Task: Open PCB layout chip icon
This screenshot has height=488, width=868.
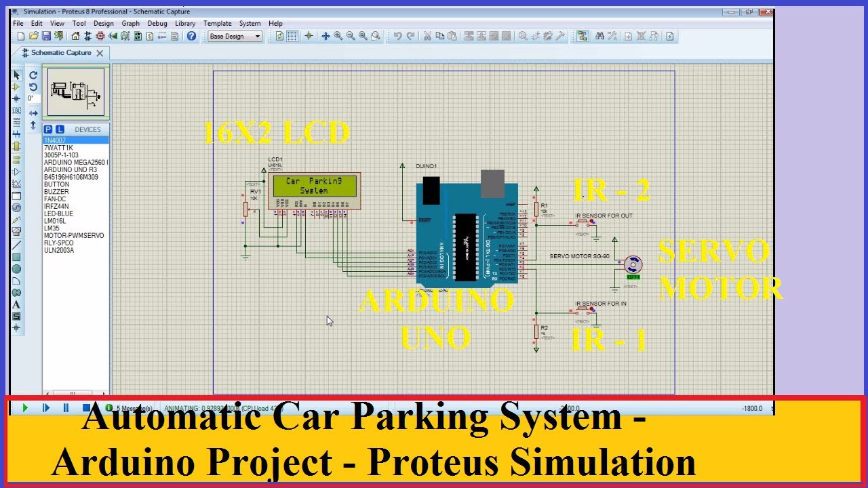Action: pos(100,36)
